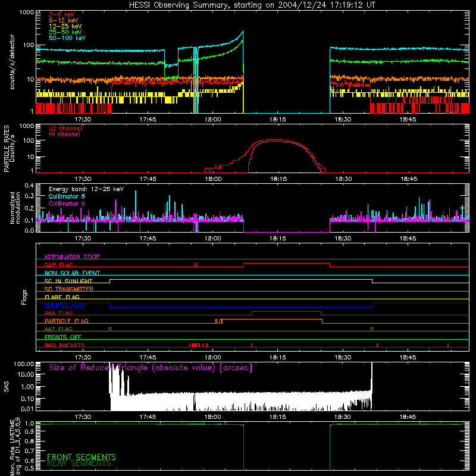The image size is (476, 476).
Task: Select the 50-100 keV legend label
Action: click(x=67, y=38)
